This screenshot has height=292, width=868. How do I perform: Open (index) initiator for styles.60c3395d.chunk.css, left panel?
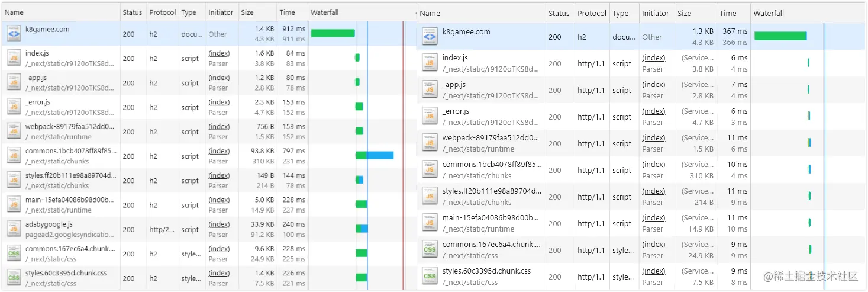[219, 273]
